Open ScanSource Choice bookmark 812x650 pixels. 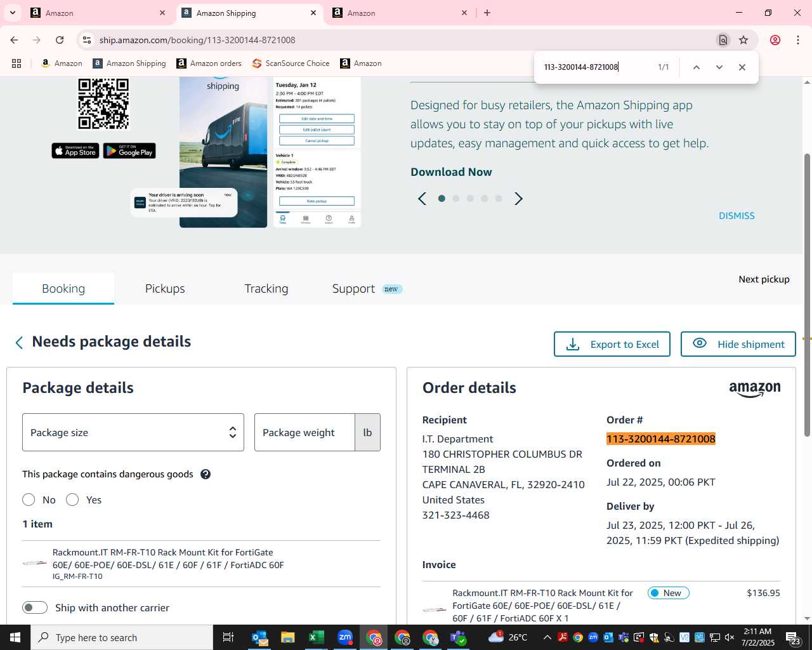(x=291, y=63)
